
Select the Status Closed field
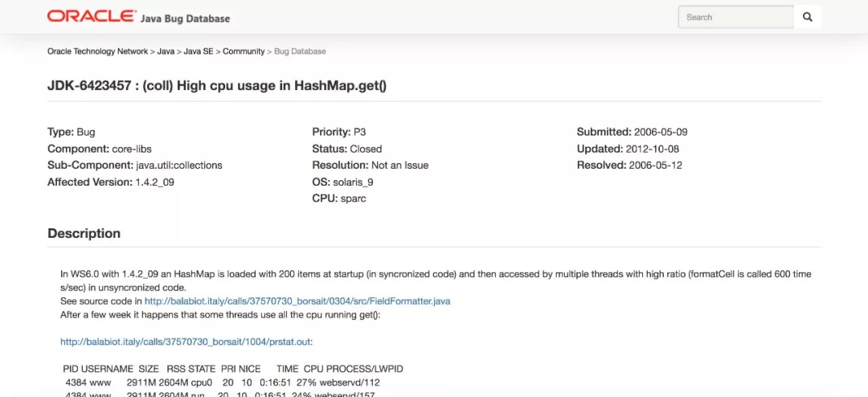coord(347,149)
